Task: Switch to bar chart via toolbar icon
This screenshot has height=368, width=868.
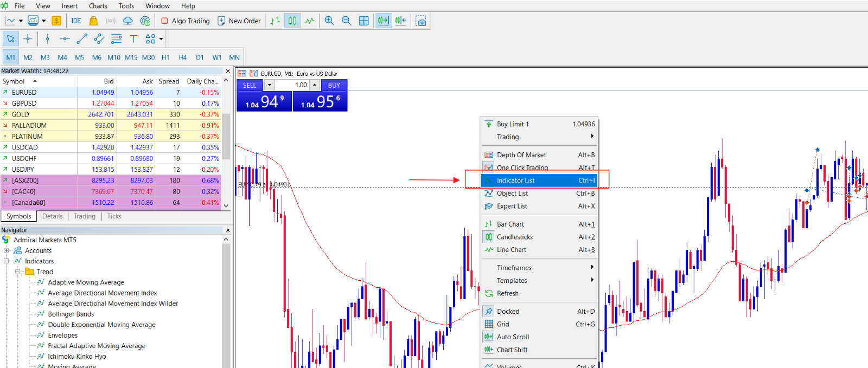Action: pyautogui.click(x=275, y=21)
